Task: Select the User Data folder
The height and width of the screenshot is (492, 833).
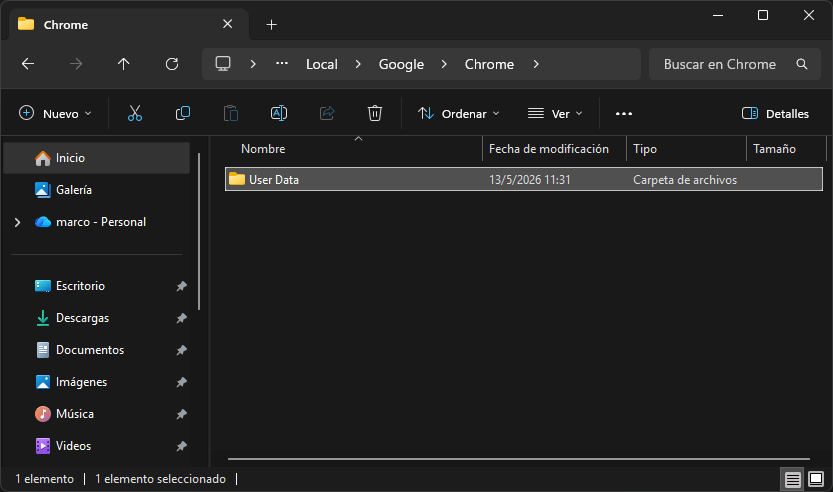Action: [524, 180]
